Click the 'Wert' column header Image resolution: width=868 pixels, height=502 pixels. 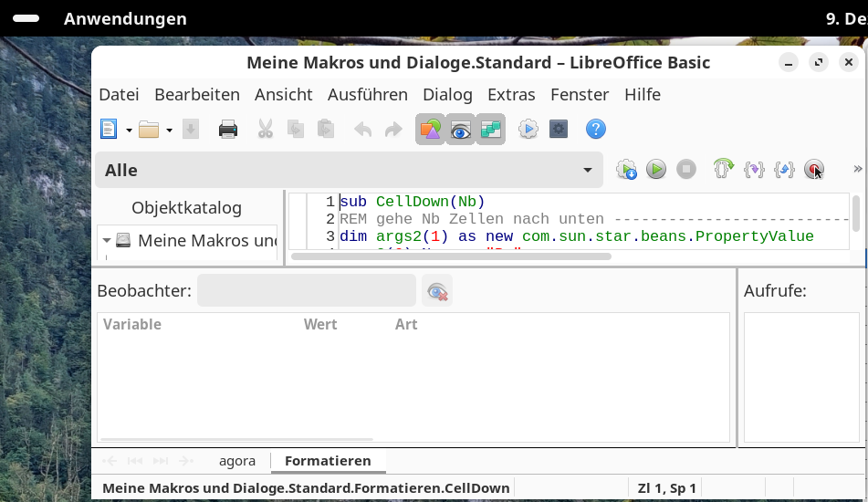(320, 324)
